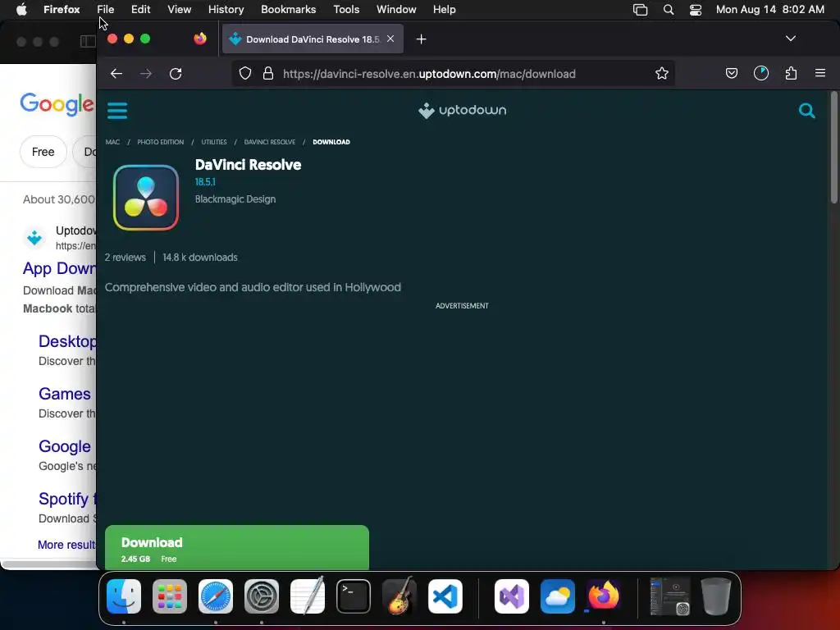This screenshot has width=840, height=630.
Task: Open the View menu
Action: pyautogui.click(x=179, y=9)
